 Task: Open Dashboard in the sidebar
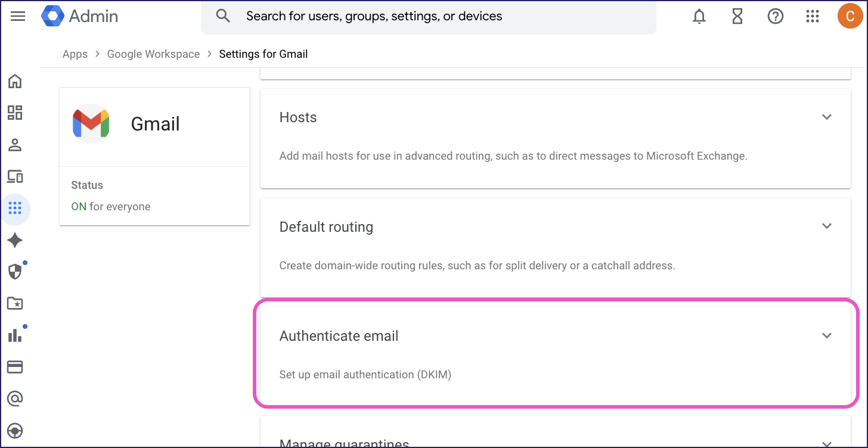click(15, 113)
